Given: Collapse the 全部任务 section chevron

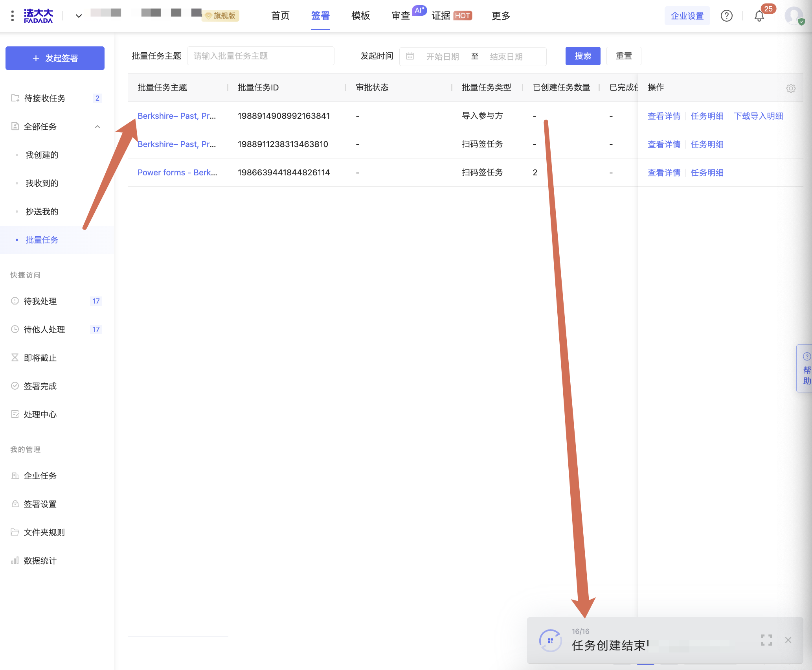Looking at the screenshot, I should 97,127.
